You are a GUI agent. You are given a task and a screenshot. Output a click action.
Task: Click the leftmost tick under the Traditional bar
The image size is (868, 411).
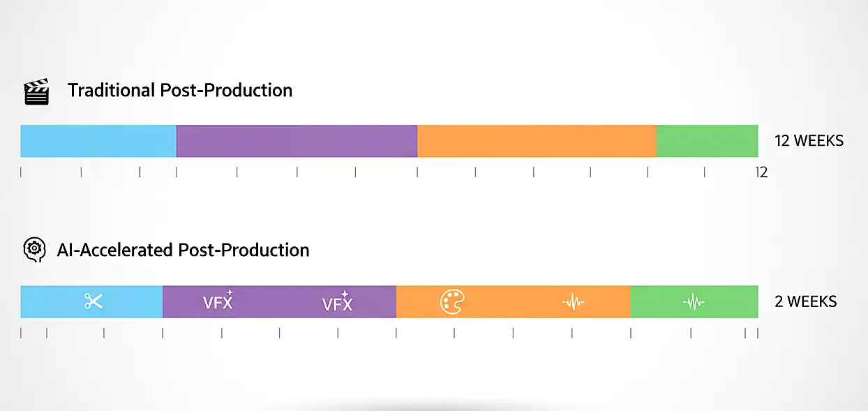tap(21, 172)
